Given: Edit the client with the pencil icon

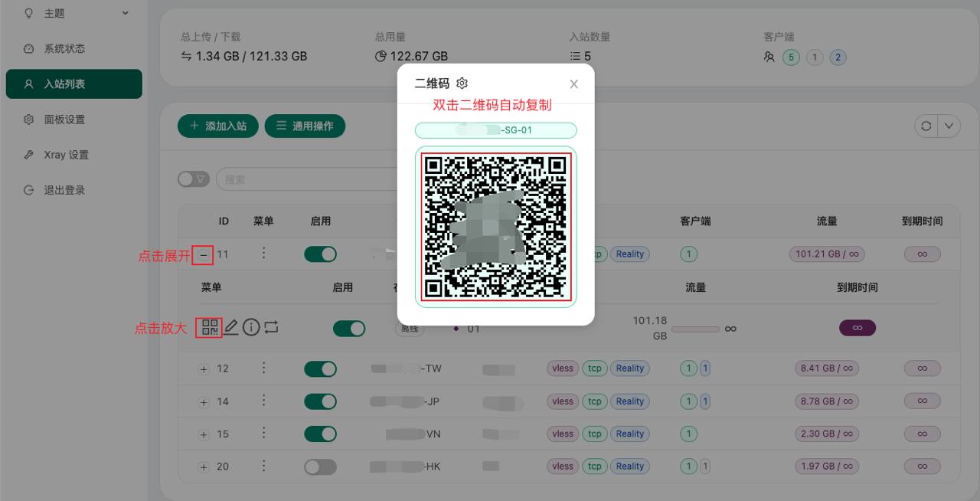Looking at the screenshot, I should coord(231,328).
